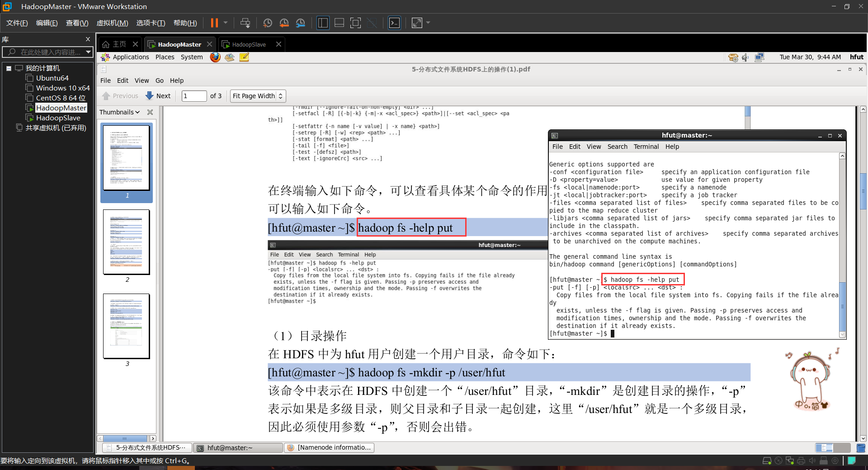The image size is (868, 470).
Task: Click the CD/DVD drive status icon
Action: 778,461
